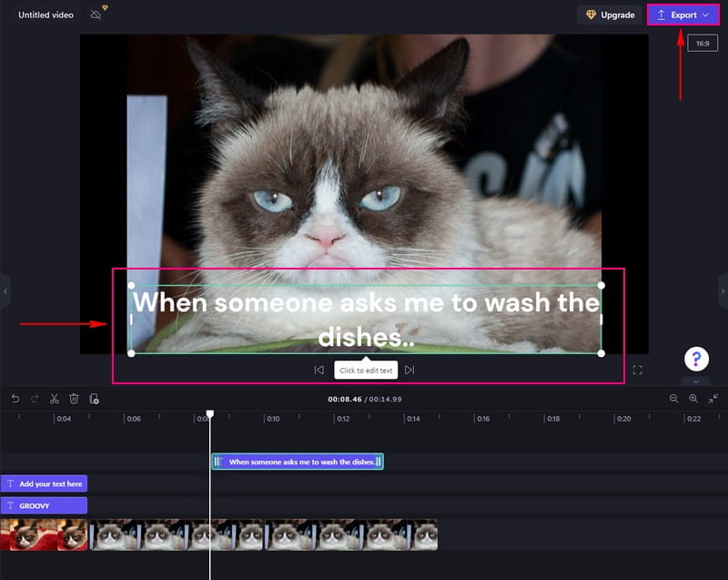Image resolution: width=728 pixels, height=580 pixels.
Task: Skip to the next clip in preview
Action: coord(411,370)
